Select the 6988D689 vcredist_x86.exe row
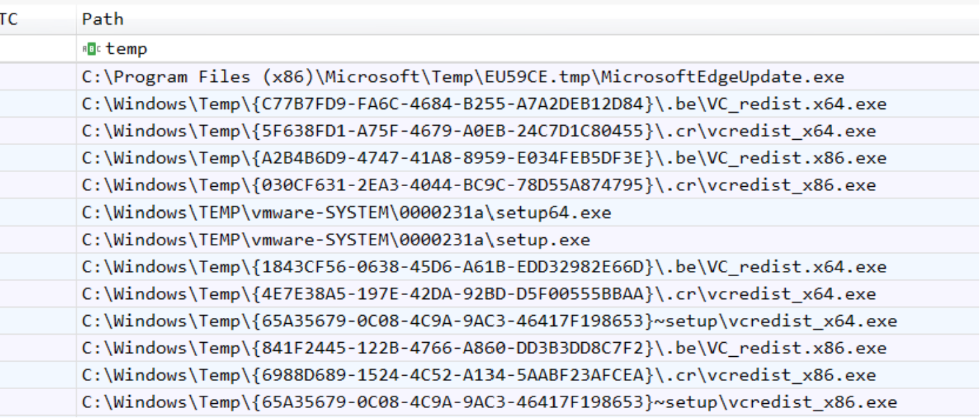Image resolution: width=980 pixels, height=418 pixels. click(528, 375)
